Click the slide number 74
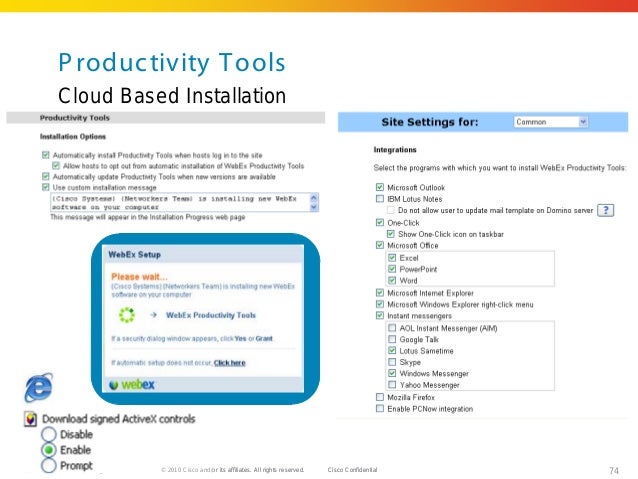 click(614, 470)
